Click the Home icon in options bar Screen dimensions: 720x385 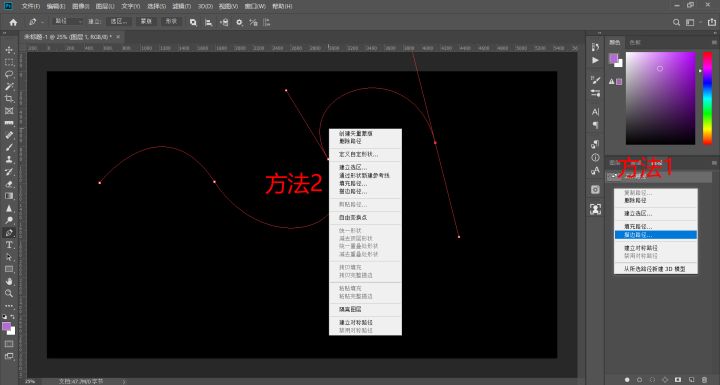[x=13, y=22]
